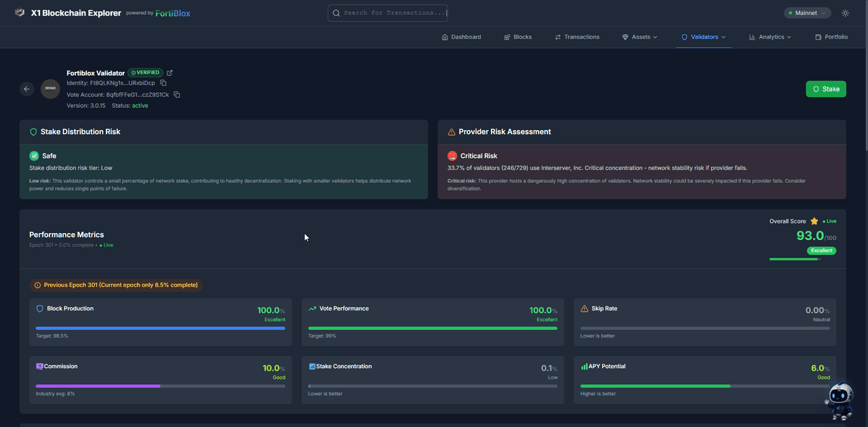The image size is (868, 427).
Task: Click the Transactions arrows icon
Action: [x=557, y=37]
